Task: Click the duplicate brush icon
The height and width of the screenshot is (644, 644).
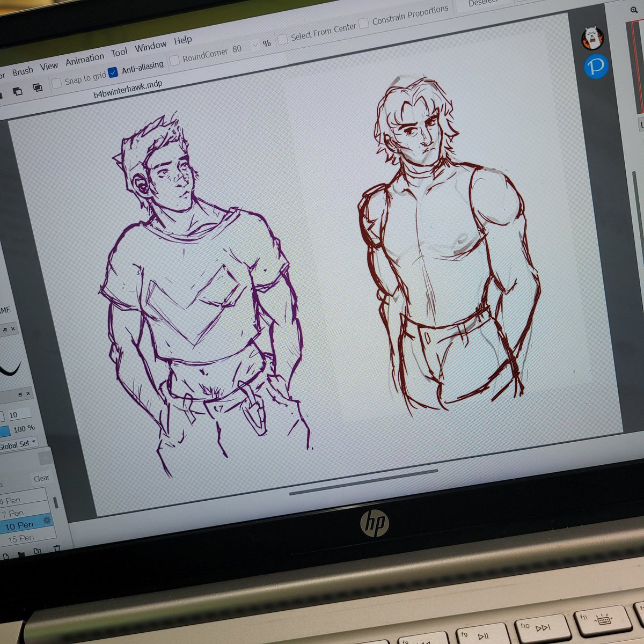Action: [x=38, y=551]
